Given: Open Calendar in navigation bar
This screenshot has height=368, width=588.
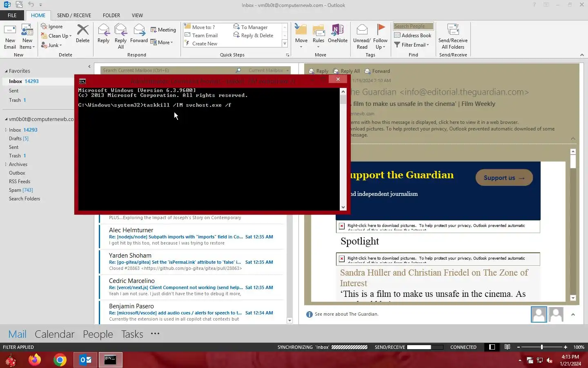Looking at the screenshot, I should (54, 334).
